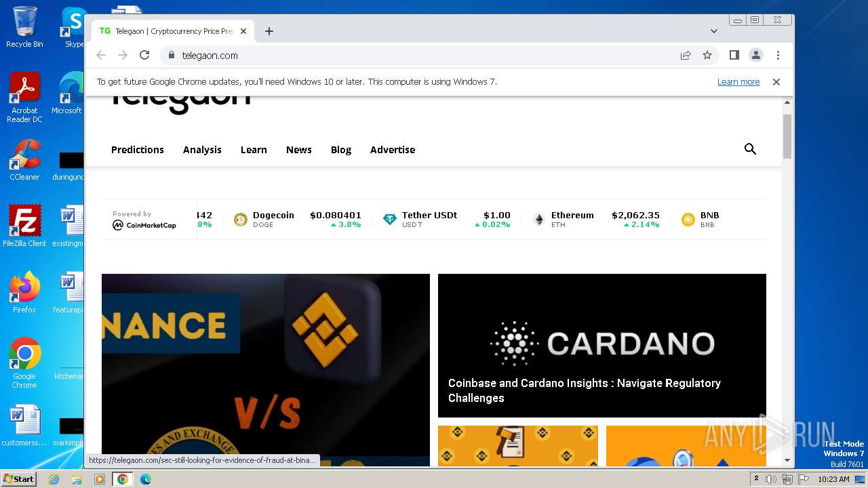Click the Dogecoin coin icon in ticker
This screenshot has height=488, width=868.
[x=241, y=220]
